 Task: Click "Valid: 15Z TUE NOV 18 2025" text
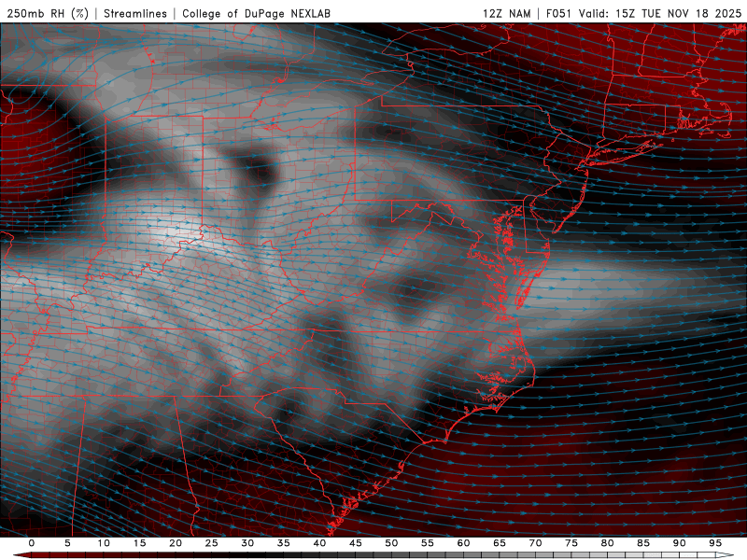[x=660, y=13]
